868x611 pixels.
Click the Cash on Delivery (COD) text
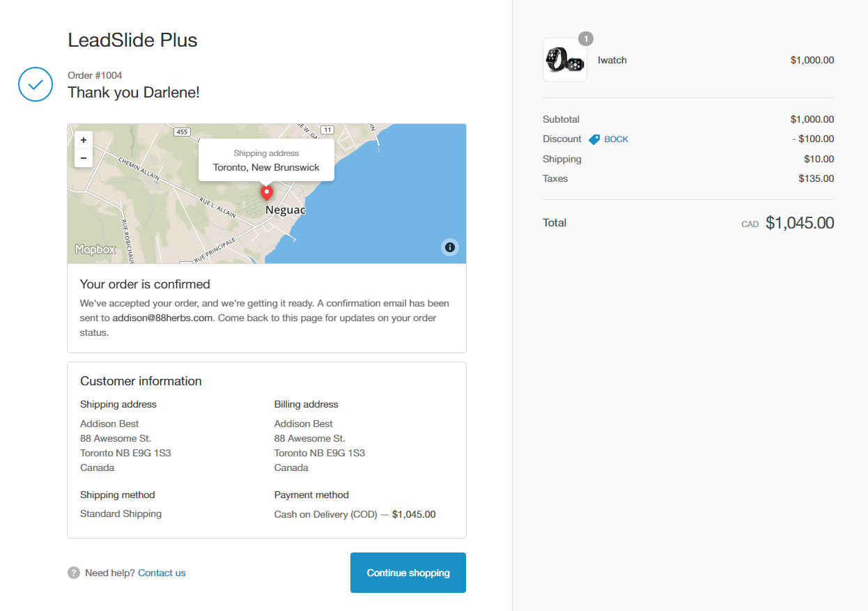tap(326, 515)
